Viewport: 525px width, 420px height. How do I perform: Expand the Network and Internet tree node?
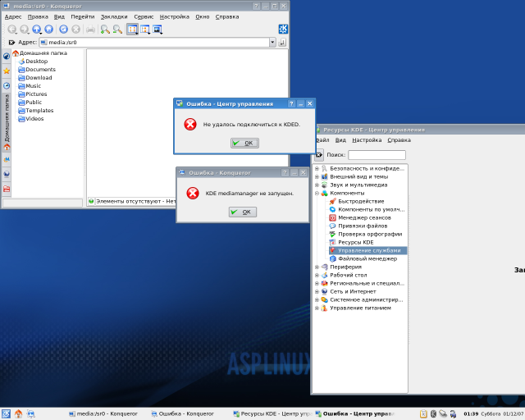[x=317, y=291]
